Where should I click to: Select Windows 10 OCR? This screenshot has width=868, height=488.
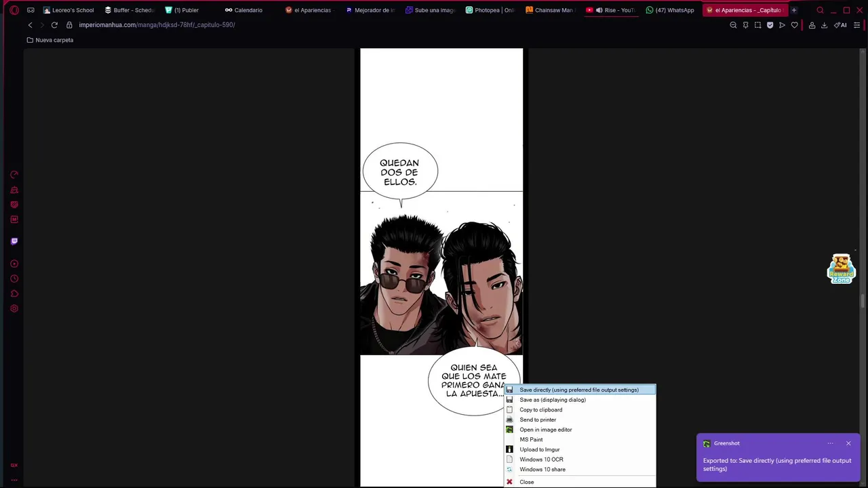pyautogui.click(x=580, y=460)
